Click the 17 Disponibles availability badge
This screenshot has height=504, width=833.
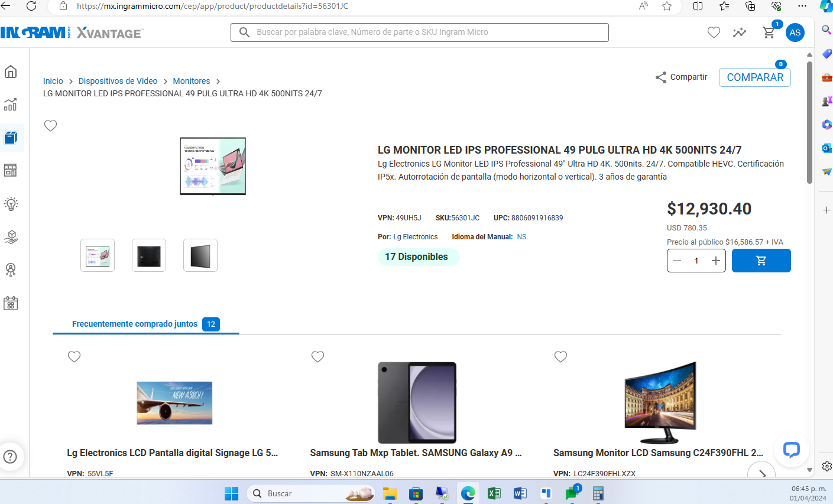point(418,257)
